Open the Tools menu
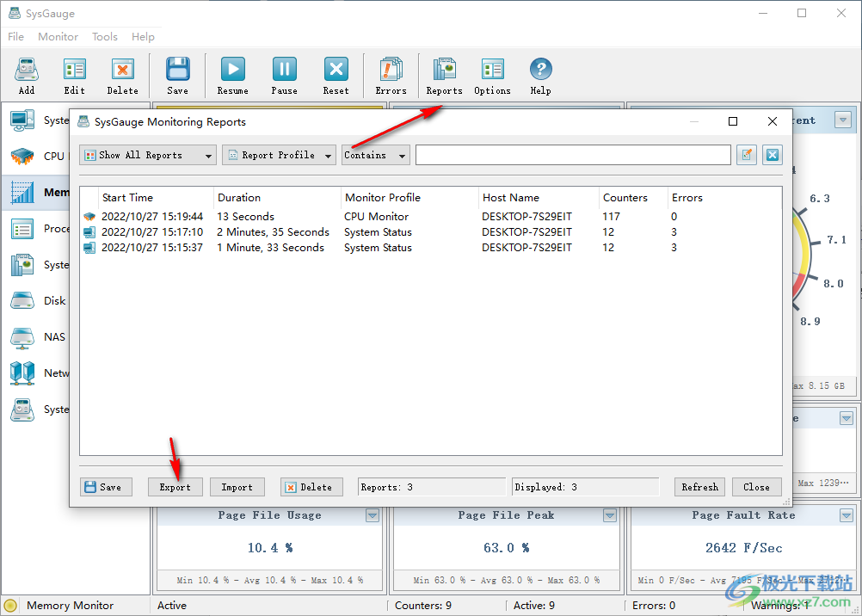Image resolution: width=862 pixels, height=616 pixels. coord(105,37)
